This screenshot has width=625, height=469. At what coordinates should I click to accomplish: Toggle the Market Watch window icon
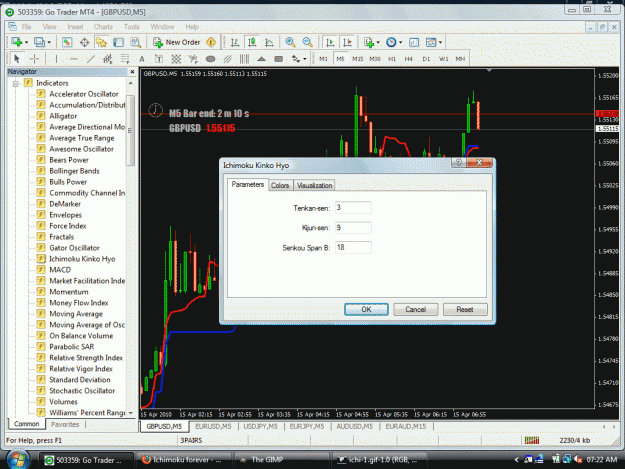(x=67, y=42)
